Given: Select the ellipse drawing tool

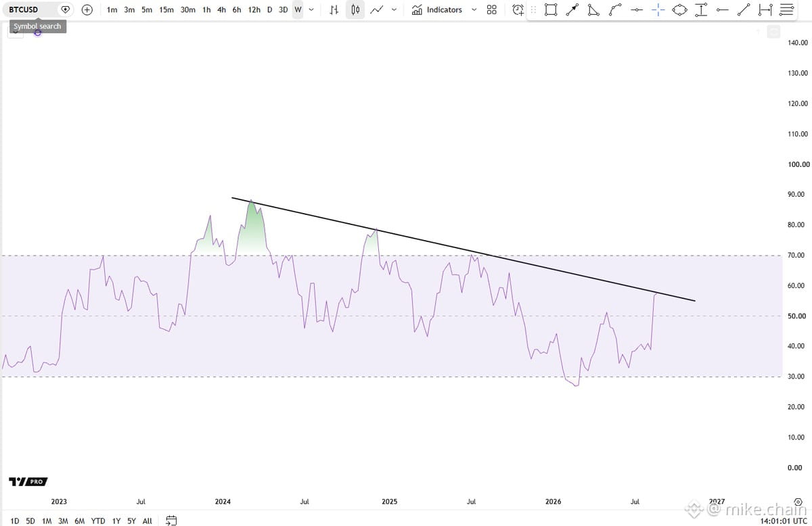Looking at the screenshot, I should [679, 10].
